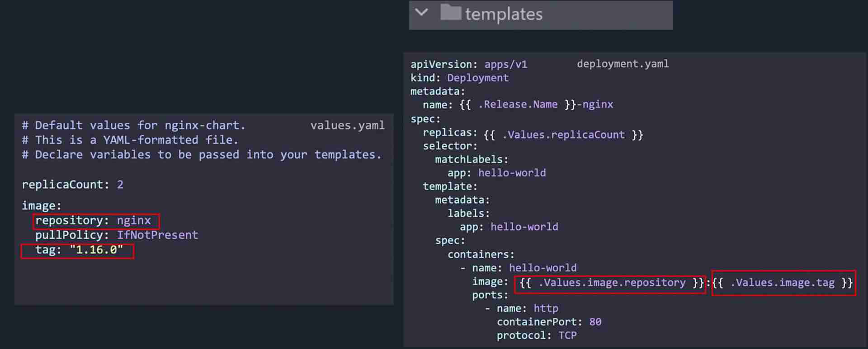The width and height of the screenshot is (868, 349).
Task: Click the '- name: hello-world' container line
Action: coord(518,268)
